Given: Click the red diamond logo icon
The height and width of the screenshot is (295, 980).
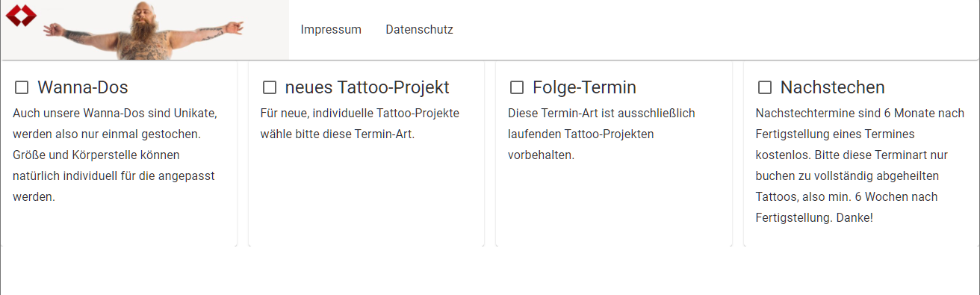Looking at the screenshot, I should click(x=20, y=14).
